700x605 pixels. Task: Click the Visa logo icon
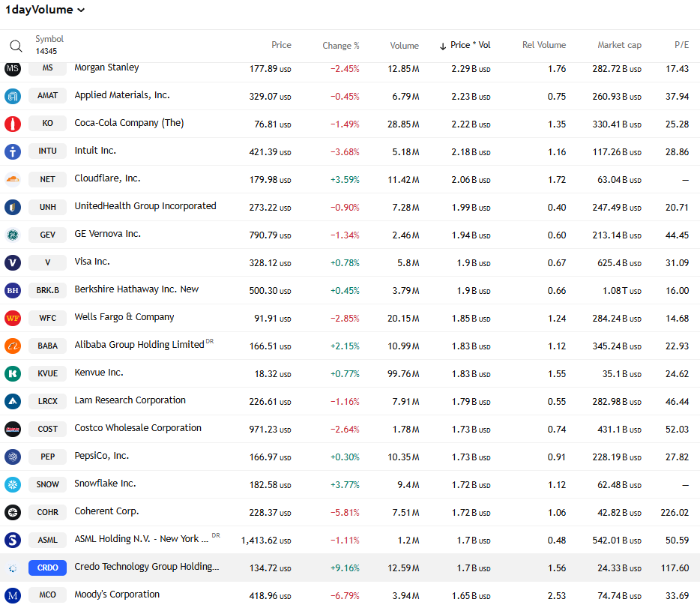13,262
